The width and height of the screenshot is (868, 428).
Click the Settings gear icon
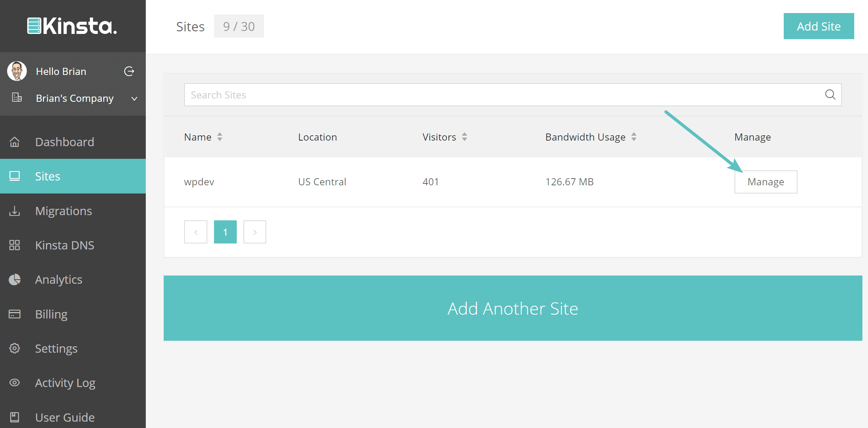15,348
